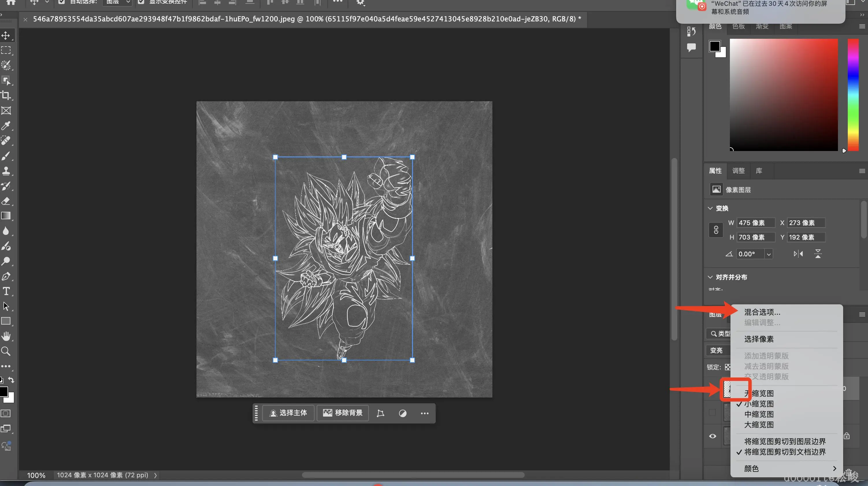Select the Crop tool
Image resolution: width=868 pixels, height=486 pixels.
tap(6, 95)
